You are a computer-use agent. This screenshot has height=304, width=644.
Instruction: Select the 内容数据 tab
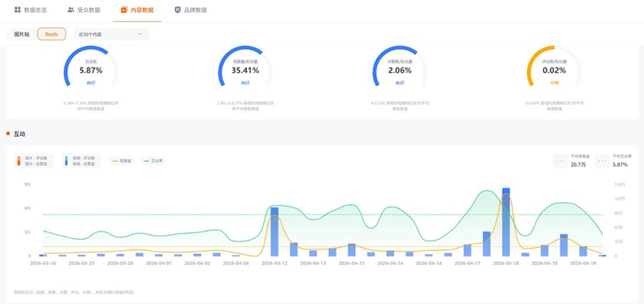pyautogui.click(x=137, y=10)
